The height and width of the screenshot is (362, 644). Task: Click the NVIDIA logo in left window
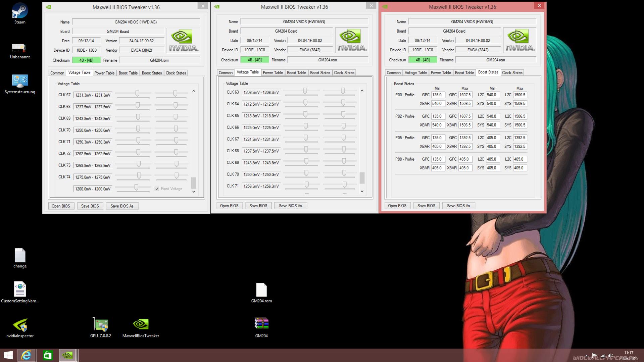(183, 41)
